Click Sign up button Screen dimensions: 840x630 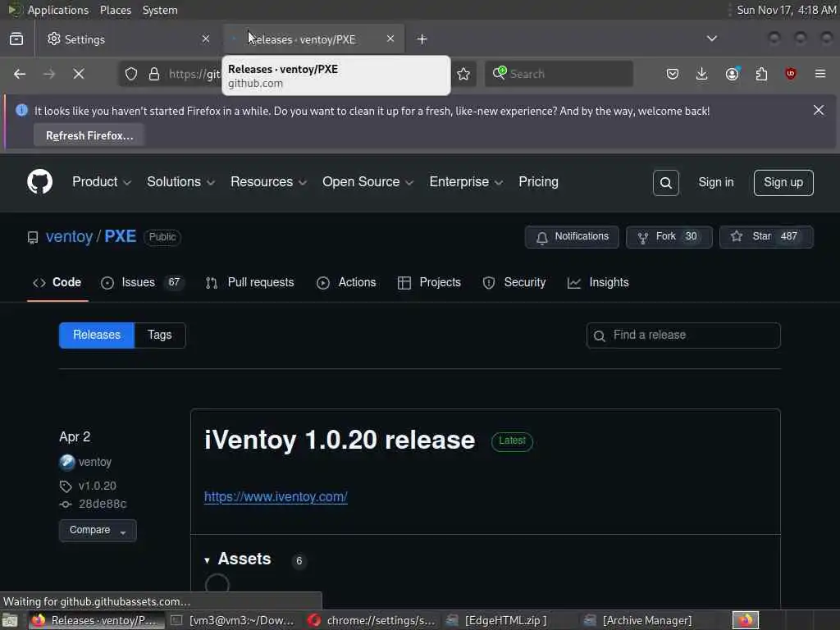click(783, 183)
